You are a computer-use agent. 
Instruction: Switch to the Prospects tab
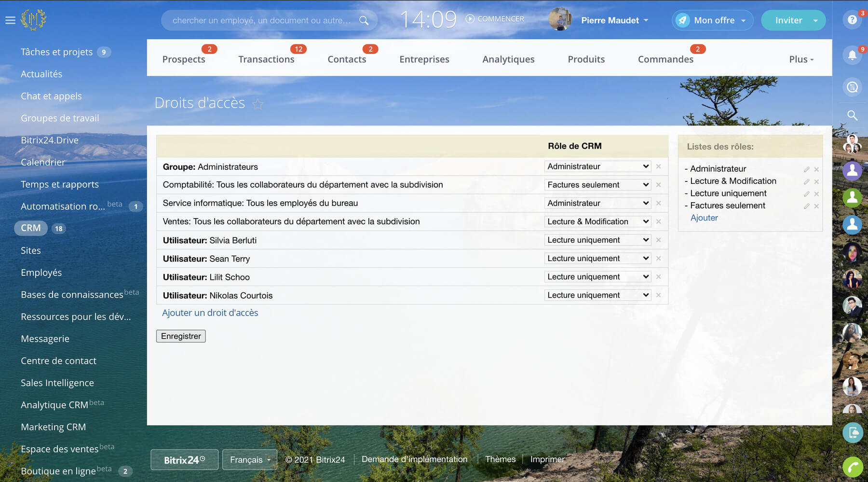click(x=184, y=59)
